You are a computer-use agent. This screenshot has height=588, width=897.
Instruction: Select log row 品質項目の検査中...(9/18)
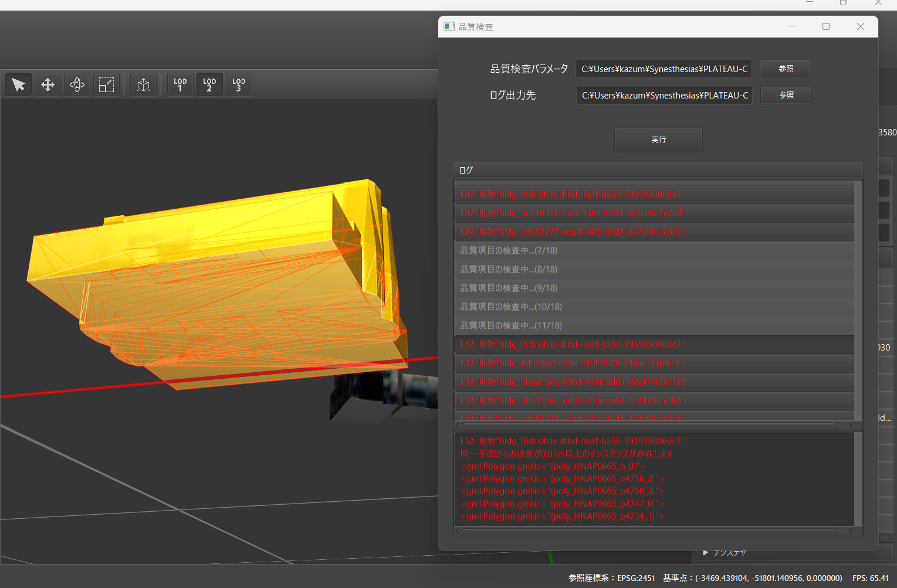pos(654,288)
